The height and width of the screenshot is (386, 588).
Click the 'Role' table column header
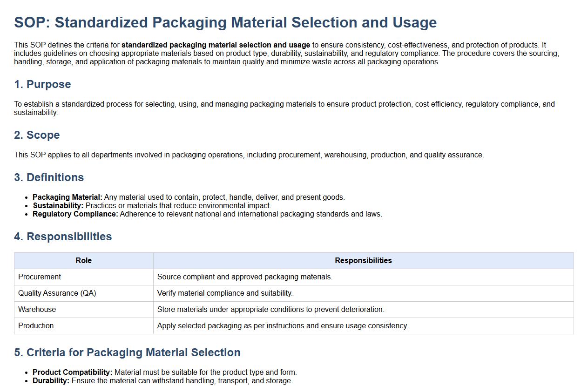coord(84,261)
